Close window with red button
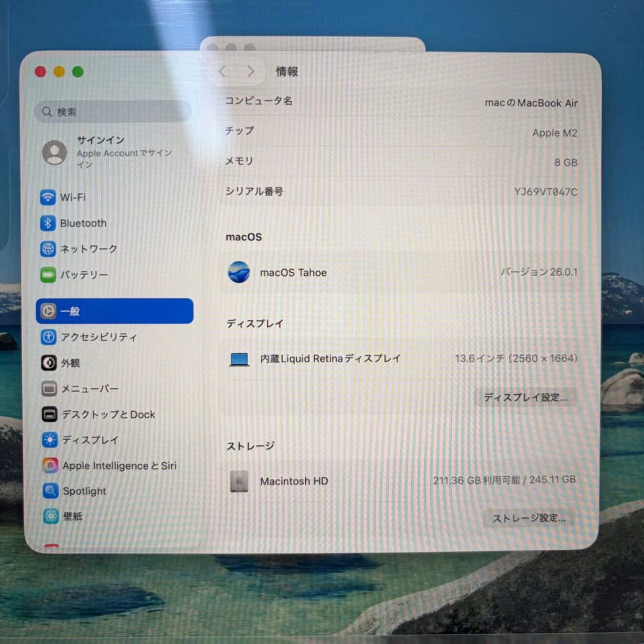The image size is (644, 644). point(40,72)
